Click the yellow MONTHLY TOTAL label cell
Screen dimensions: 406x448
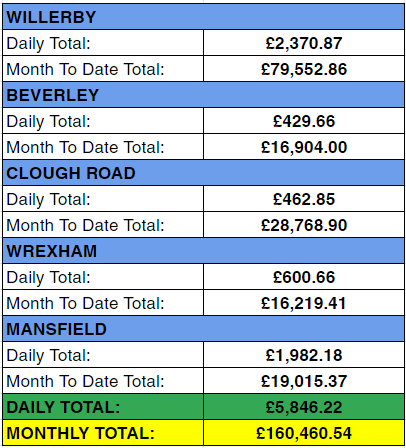pos(103,433)
